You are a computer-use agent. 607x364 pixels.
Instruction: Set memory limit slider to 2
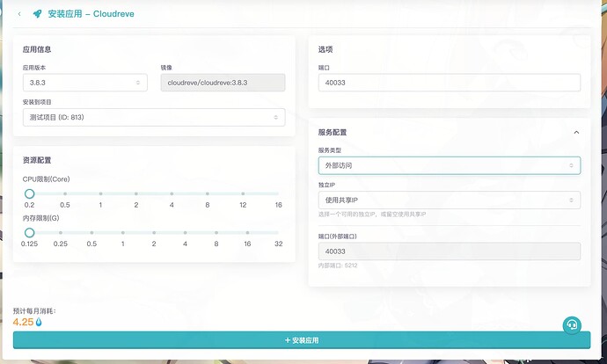154,233
